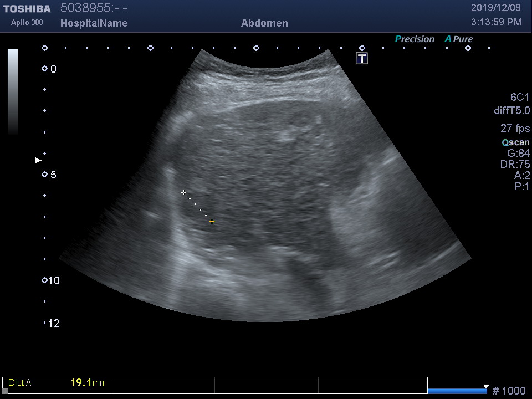Screen dimensions: 532x399
Task: Select the white caliper start cross
Action: pos(183,192)
